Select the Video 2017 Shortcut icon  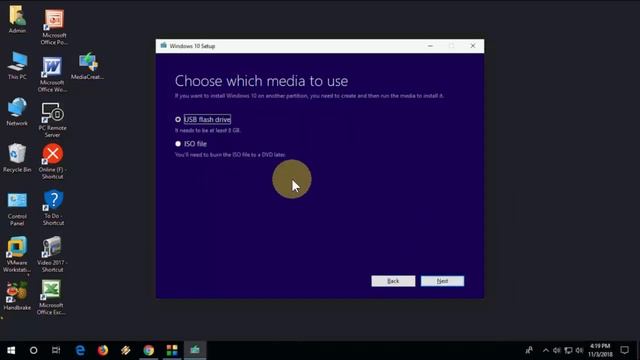[x=52, y=254]
